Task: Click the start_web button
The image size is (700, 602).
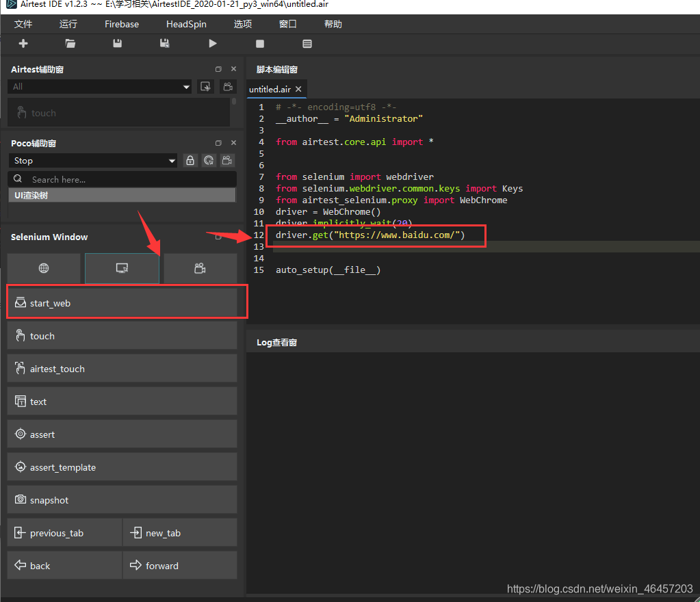Action: click(x=122, y=303)
